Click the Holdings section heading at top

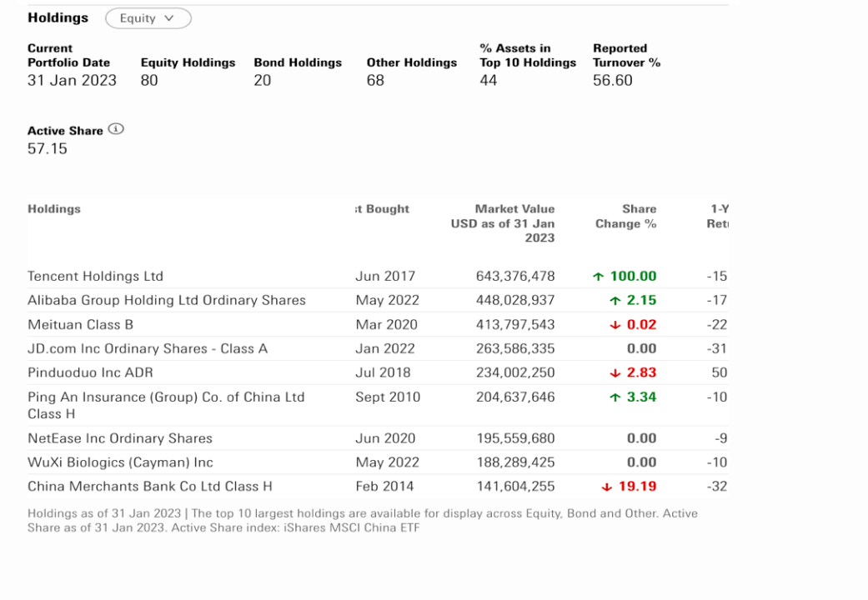tap(58, 17)
